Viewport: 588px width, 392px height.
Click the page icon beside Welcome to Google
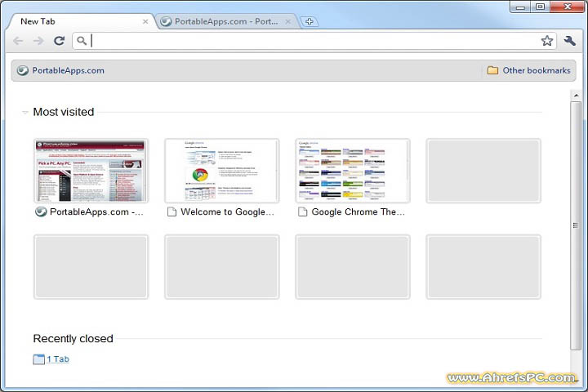click(x=171, y=212)
